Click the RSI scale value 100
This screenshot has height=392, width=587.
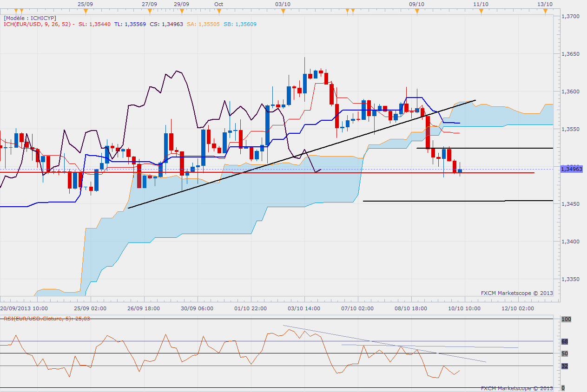tap(566, 320)
